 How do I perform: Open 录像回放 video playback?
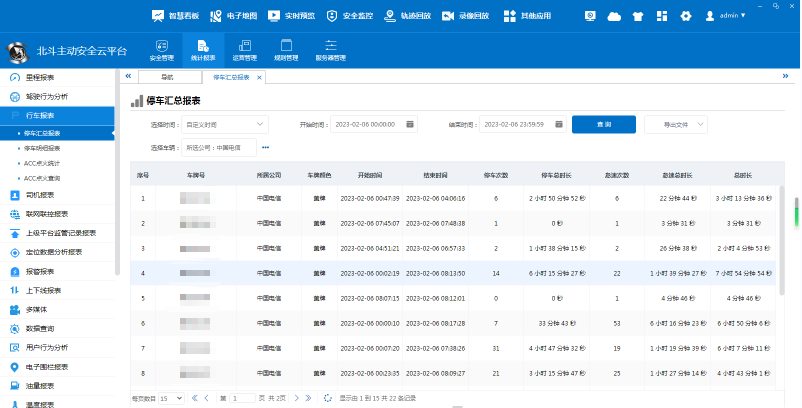(465, 16)
